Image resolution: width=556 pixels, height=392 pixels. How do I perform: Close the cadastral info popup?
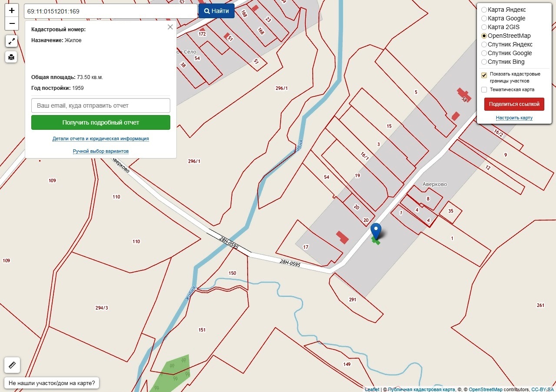(x=170, y=27)
